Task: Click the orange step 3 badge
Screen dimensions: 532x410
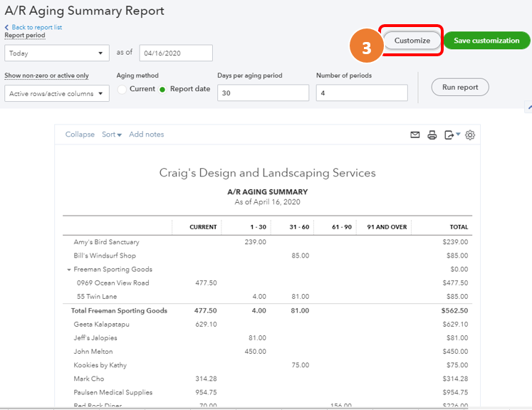Action: tap(366, 47)
